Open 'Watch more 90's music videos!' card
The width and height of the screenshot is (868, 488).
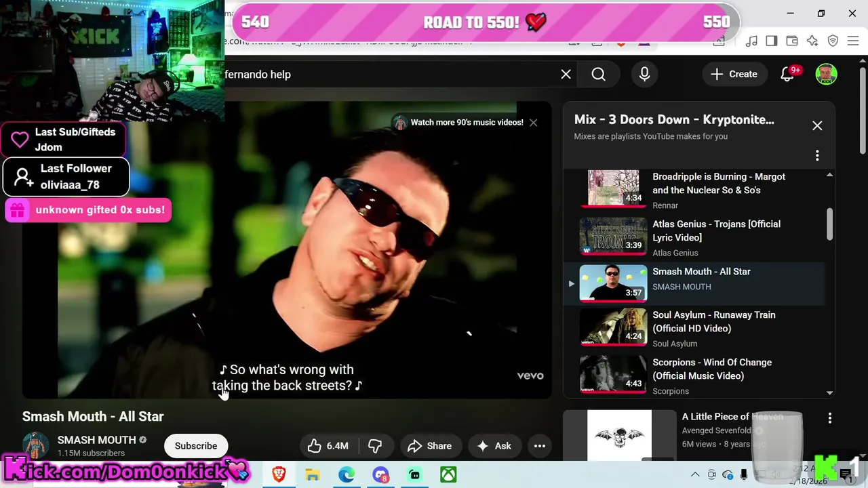tap(460, 123)
